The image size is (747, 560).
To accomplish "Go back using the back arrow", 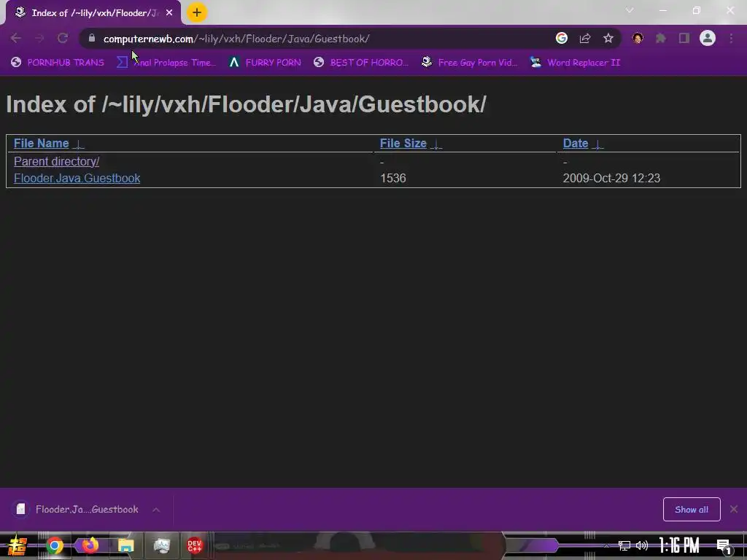I will click(16, 38).
